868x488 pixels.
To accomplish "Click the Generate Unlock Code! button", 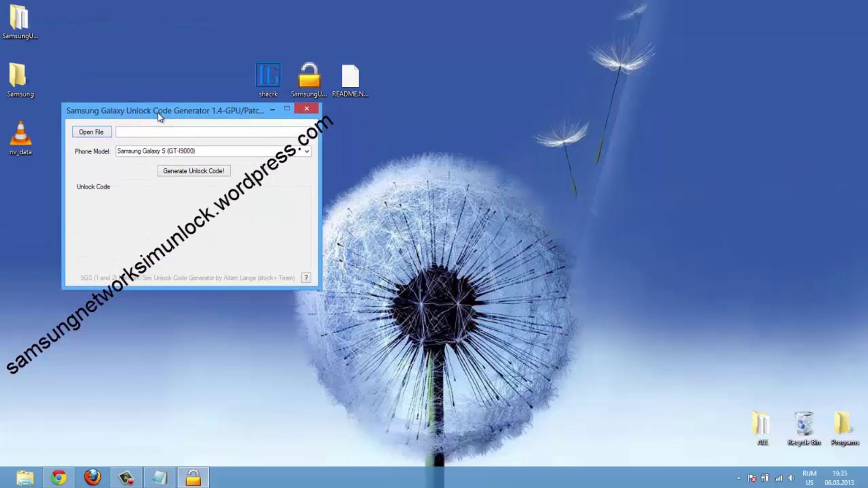I will click(x=193, y=171).
